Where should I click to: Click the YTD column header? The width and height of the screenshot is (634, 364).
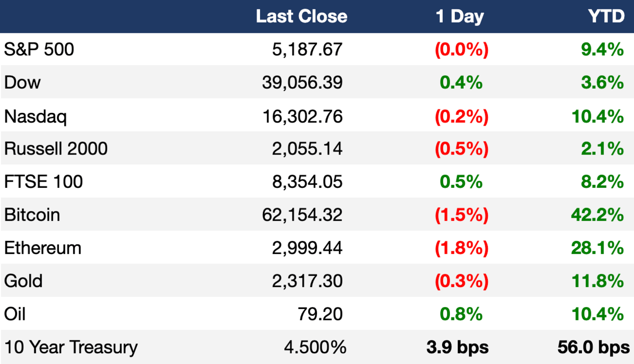(607, 16)
